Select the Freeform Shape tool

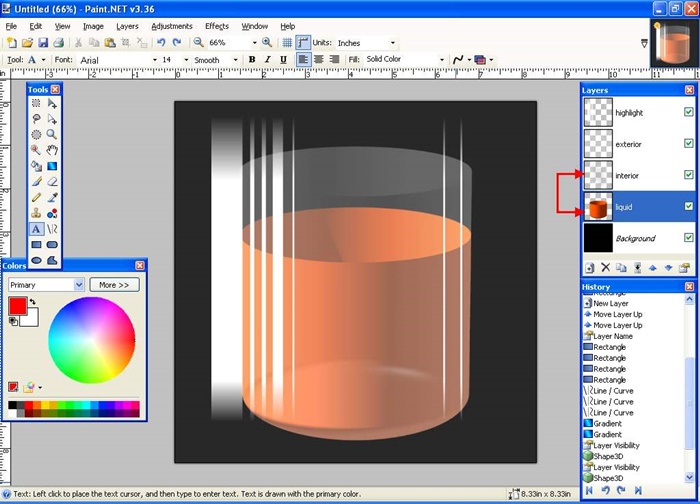coord(52,260)
